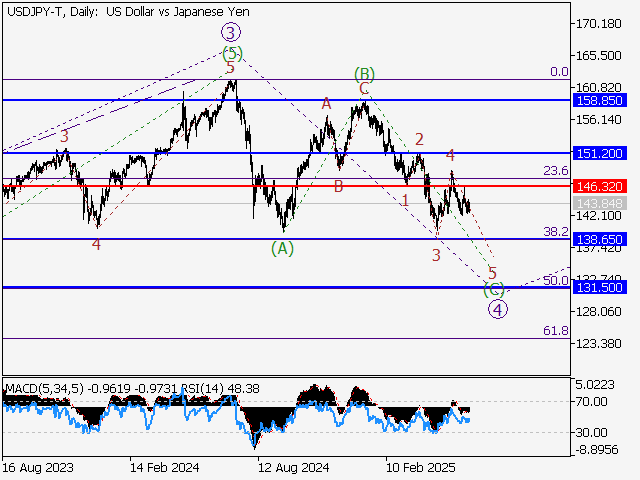The width and height of the screenshot is (640, 480).
Task: Click the red wave C label
Action: tap(365, 89)
